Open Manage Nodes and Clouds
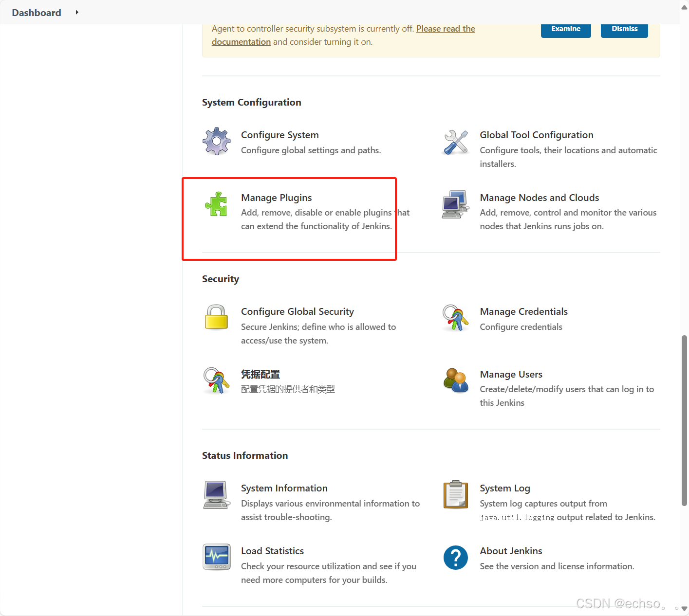The width and height of the screenshot is (689, 616). pyautogui.click(x=540, y=198)
